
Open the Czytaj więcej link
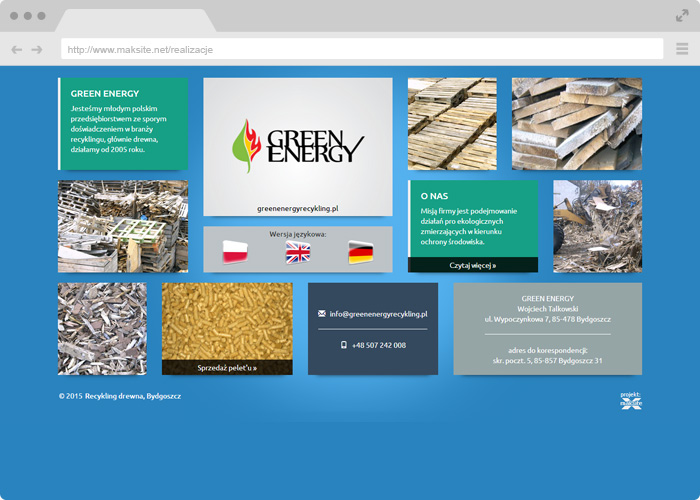coord(473,265)
